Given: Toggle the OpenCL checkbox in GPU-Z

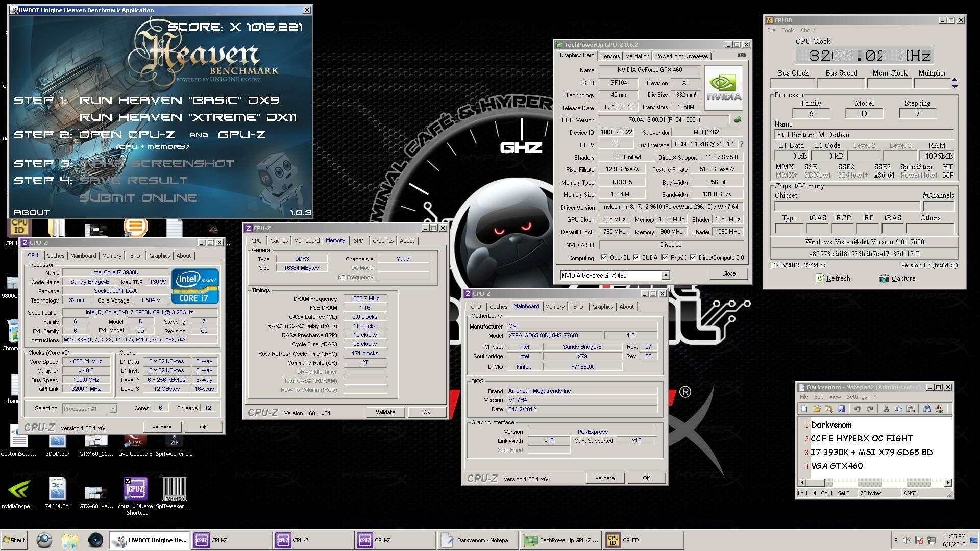Looking at the screenshot, I should (x=604, y=257).
